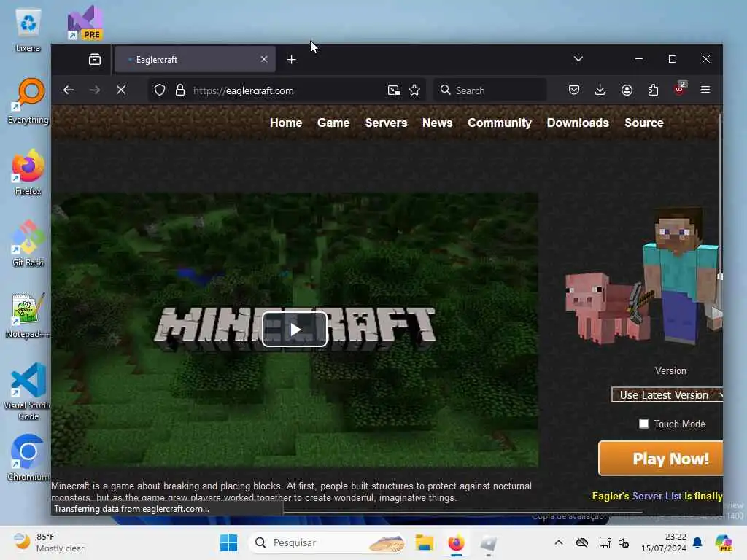Screen dimensions: 747x560
Task: Click the Pesquisar taskbar search box
Action: point(328,542)
